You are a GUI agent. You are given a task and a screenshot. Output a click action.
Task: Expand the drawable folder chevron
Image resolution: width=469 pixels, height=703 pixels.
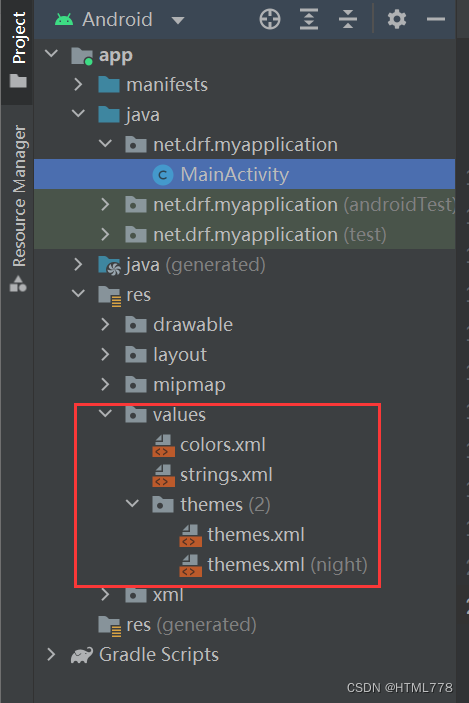point(105,325)
